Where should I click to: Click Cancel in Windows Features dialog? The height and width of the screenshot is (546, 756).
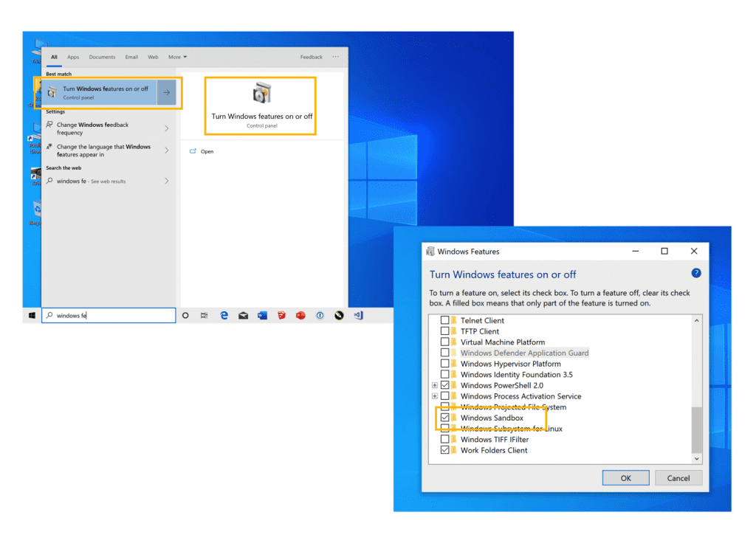(678, 478)
